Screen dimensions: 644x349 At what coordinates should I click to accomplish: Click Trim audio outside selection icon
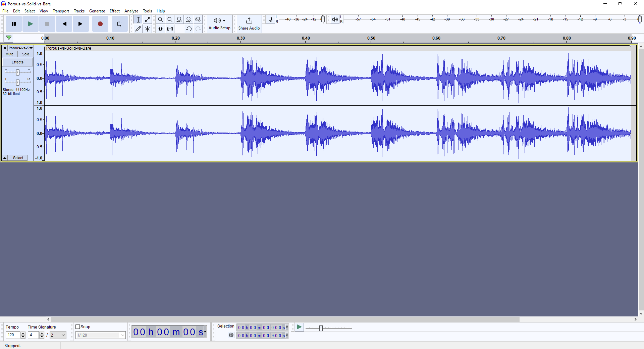161,29
